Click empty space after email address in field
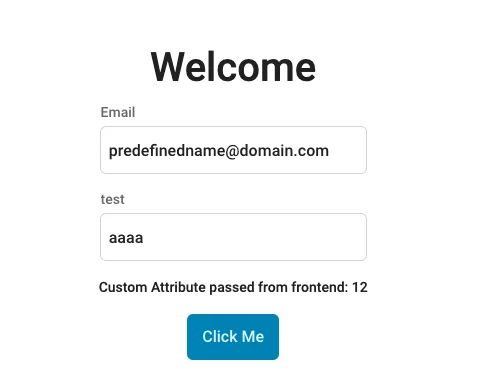Viewport: 489px width, 389px height. click(x=348, y=150)
